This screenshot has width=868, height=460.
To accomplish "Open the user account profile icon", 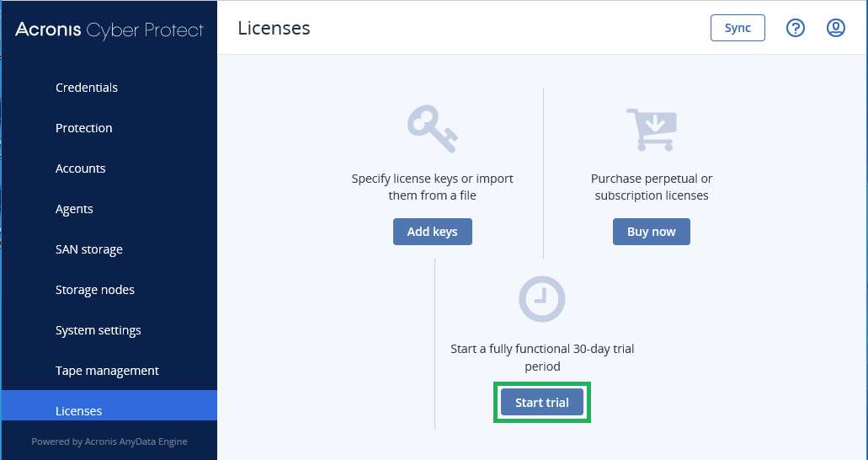I will tap(836, 28).
